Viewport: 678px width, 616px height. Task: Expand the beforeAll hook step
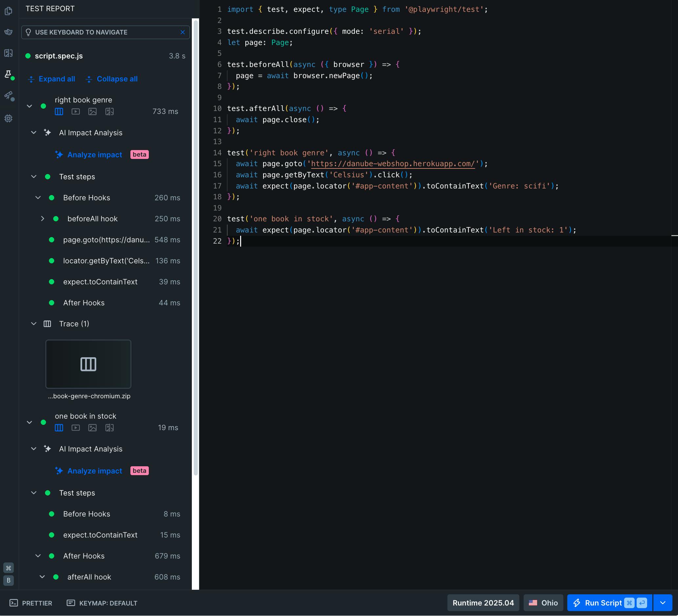coord(42,219)
